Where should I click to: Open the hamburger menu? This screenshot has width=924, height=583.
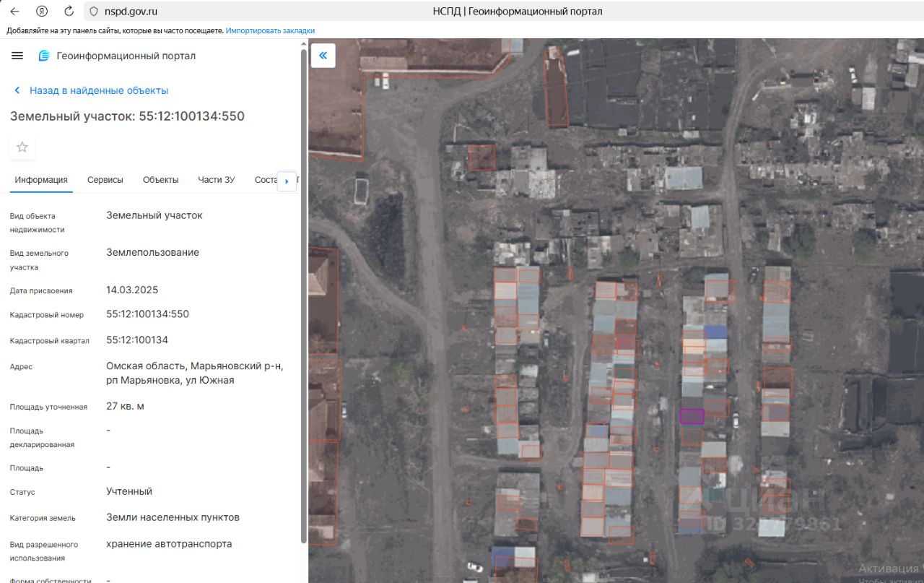click(17, 56)
